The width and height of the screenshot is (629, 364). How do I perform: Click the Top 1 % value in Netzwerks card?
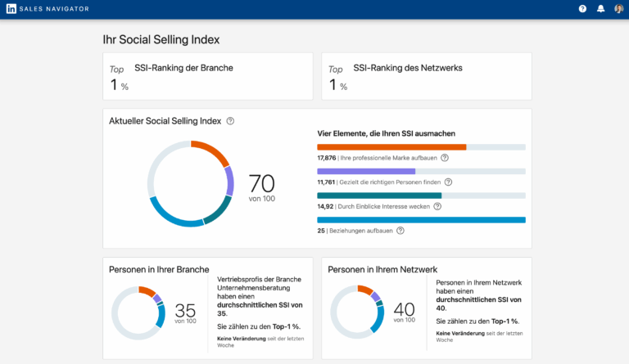click(x=338, y=79)
